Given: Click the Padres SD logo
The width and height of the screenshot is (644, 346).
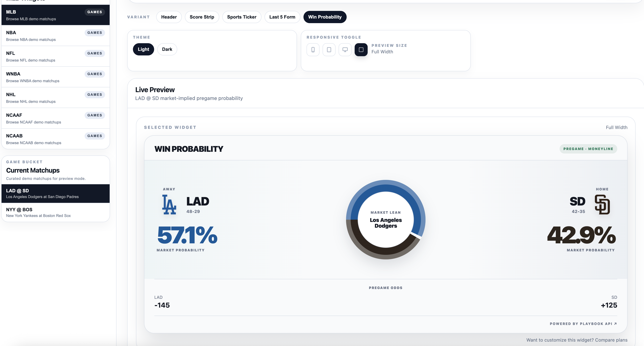Looking at the screenshot, I should click(x=602, y=205).
